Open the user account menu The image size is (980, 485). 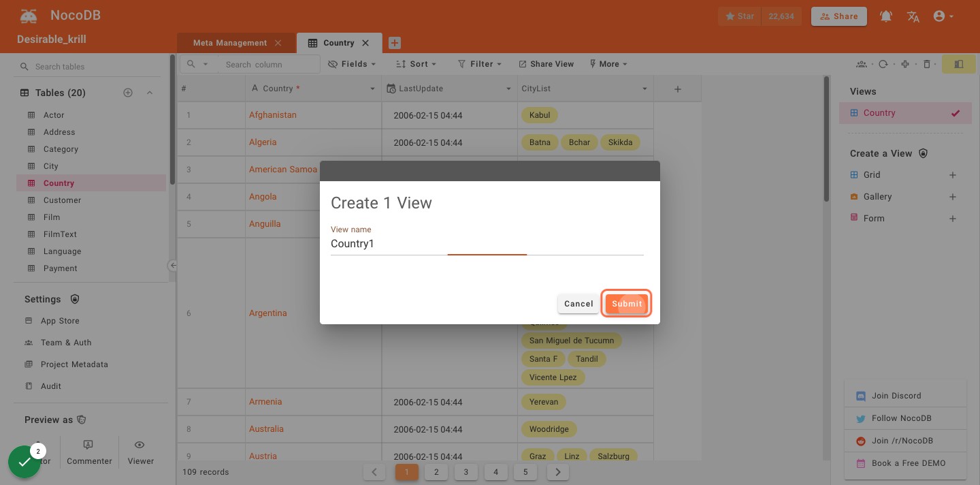click(943, 16)
